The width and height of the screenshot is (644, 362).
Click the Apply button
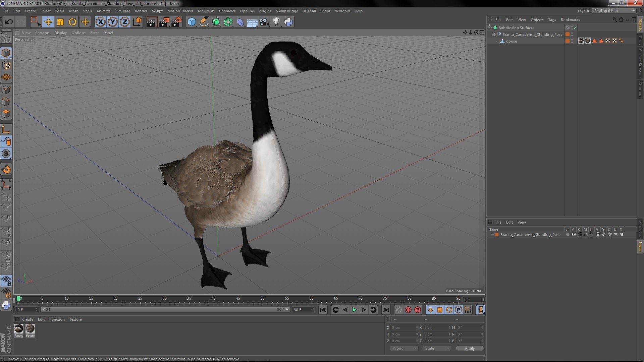[x=470, y=349]
